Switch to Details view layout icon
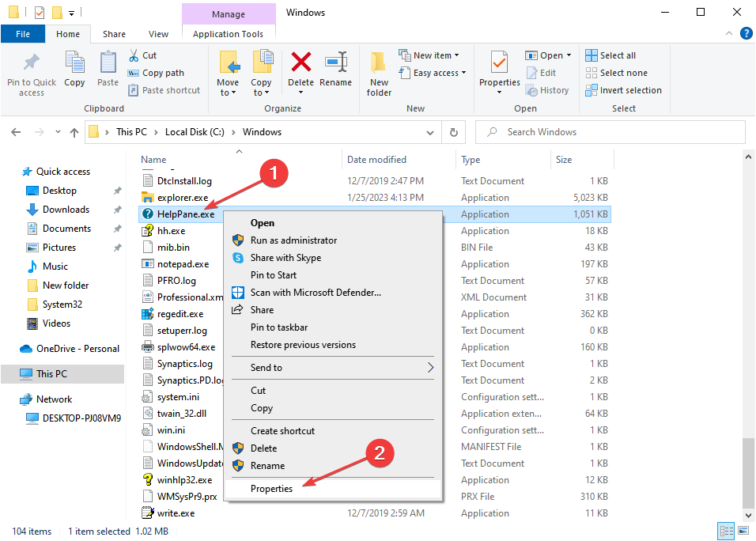This screenshot has height=541, width=756. 726,532
